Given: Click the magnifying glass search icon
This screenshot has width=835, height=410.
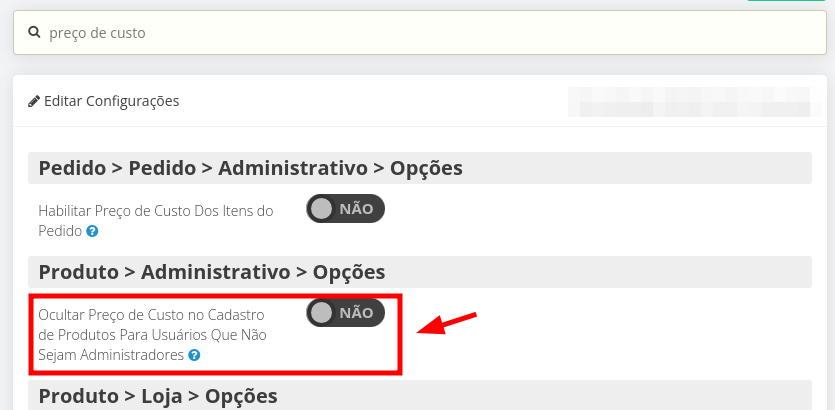Looking at the screenshot, I should 34,32.
